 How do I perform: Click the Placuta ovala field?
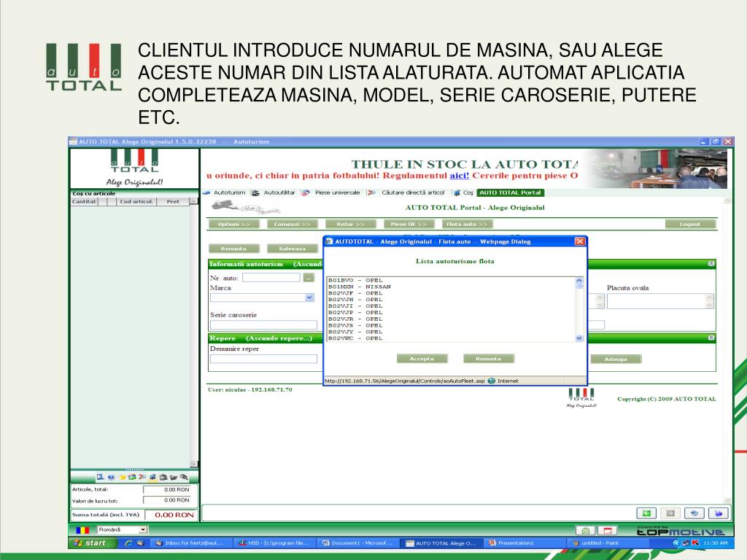click(x=661, y=301)
